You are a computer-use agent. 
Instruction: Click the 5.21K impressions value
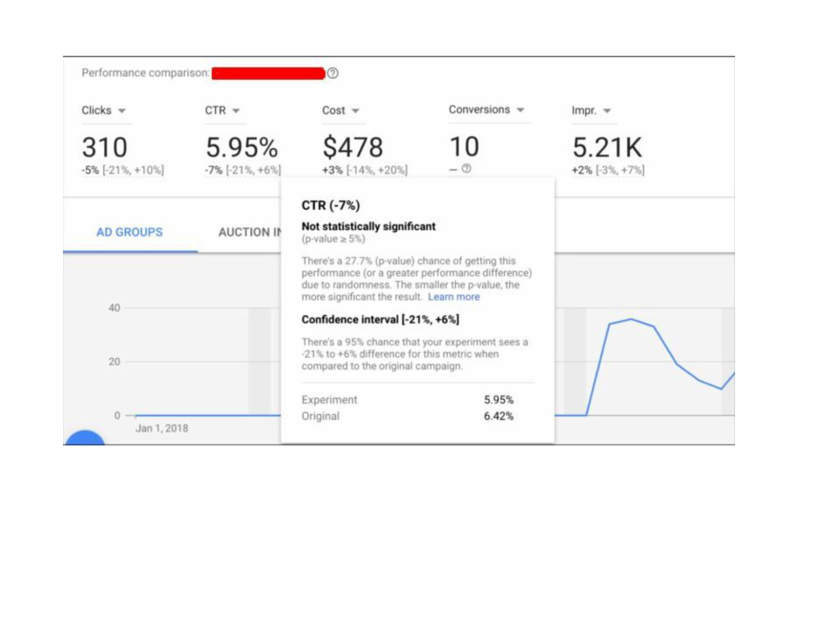(607, 147)
